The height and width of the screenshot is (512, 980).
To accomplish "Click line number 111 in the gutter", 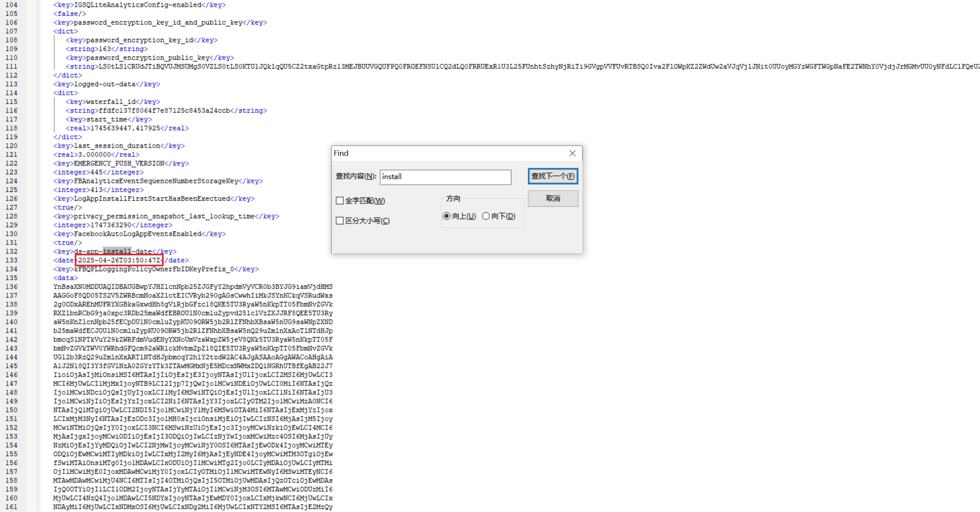I will tap(12, 67).
